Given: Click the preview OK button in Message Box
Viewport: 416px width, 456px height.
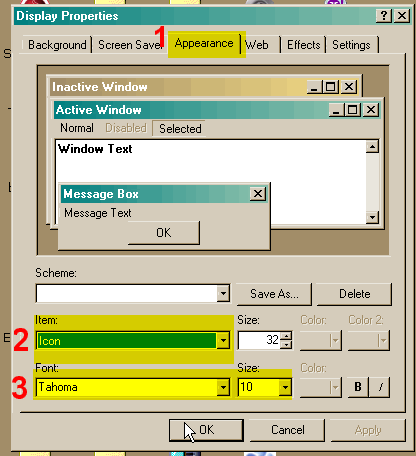Looking at the screenshot, I should pos(164,233).
